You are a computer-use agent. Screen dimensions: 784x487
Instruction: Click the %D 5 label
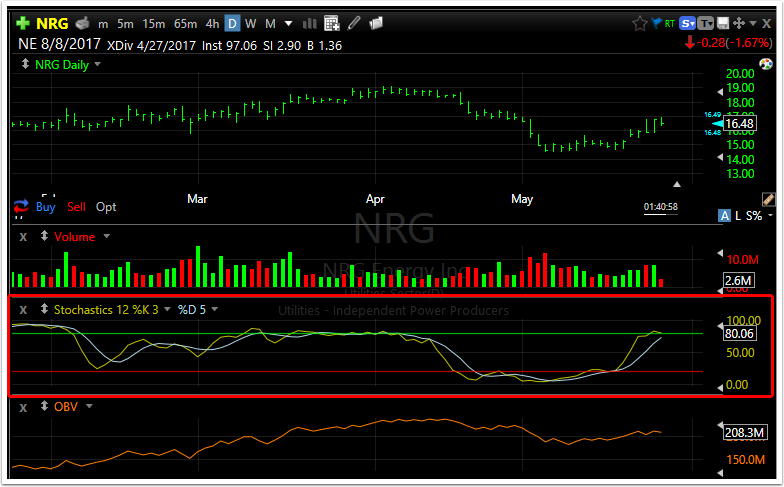click(x=192, y=310)
